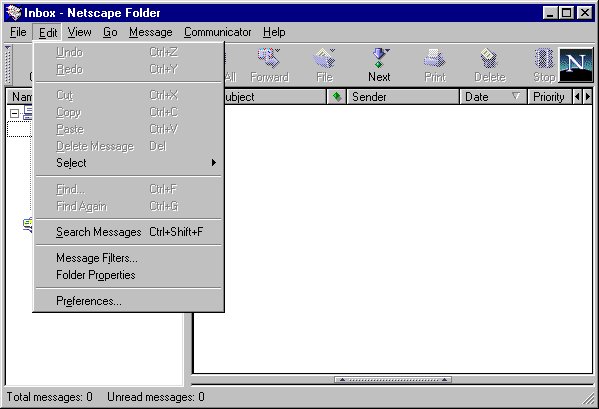Click the disabled Find... menu item
The image size is (599, 409).
(129, 189)
